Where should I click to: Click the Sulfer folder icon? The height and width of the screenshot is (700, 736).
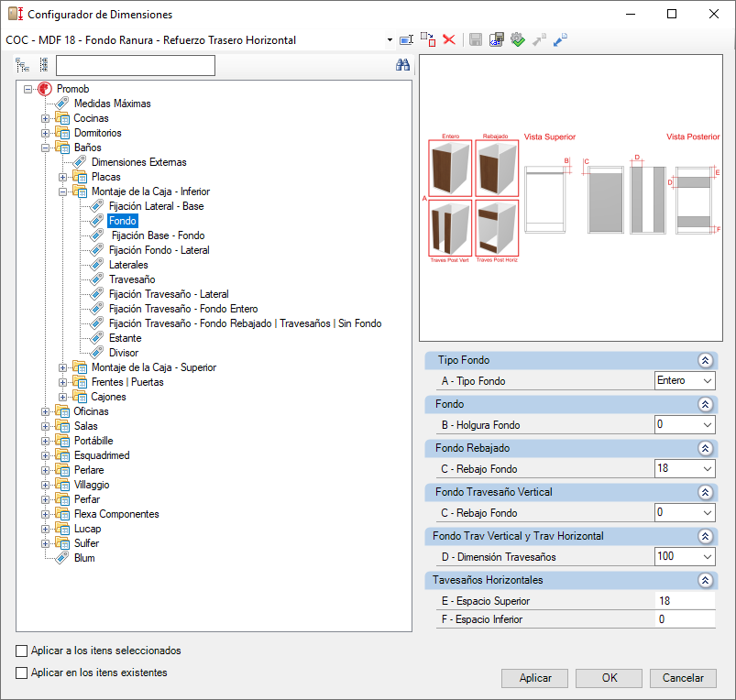[62, 543]
